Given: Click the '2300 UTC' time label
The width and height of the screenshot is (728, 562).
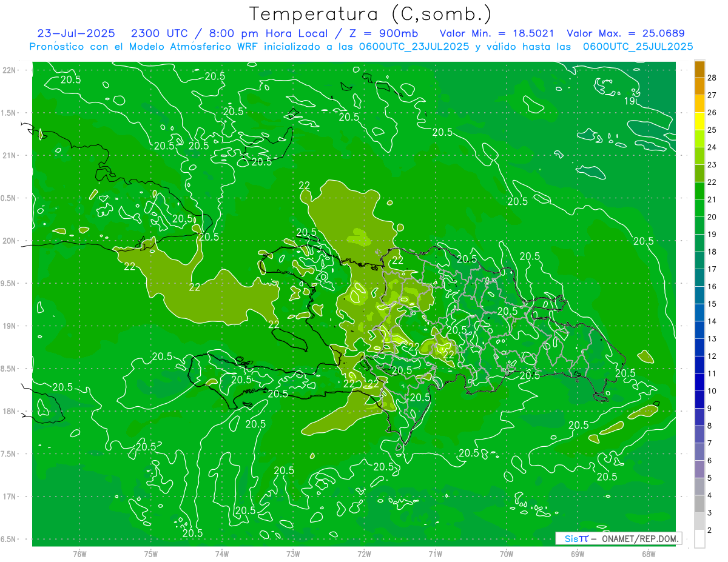Looking at the screenshot, I should click(x=159, y=33).
